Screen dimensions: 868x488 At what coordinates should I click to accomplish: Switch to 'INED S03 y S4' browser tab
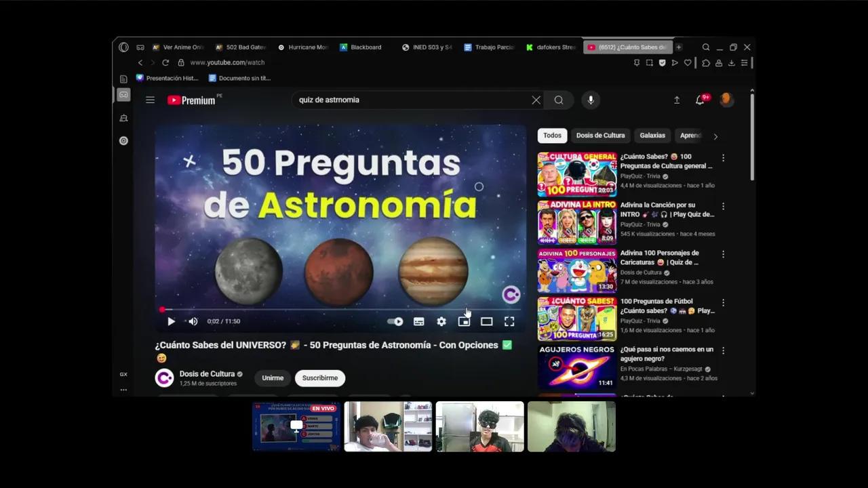428,47
